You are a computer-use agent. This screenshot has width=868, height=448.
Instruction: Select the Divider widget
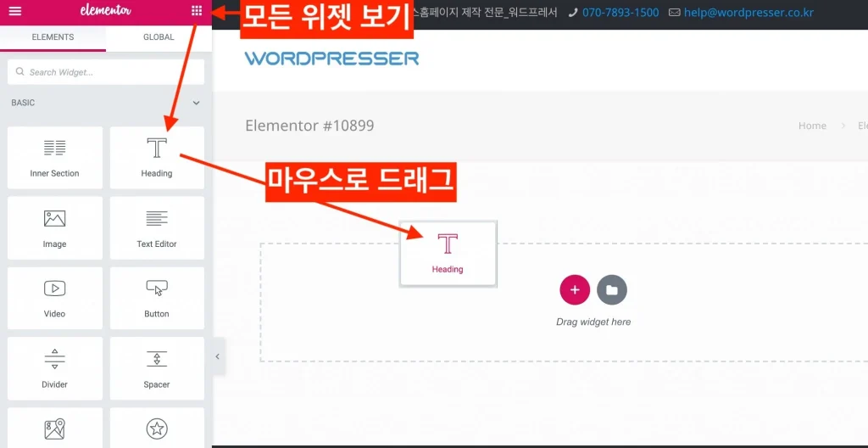click(x=55, y=368)
